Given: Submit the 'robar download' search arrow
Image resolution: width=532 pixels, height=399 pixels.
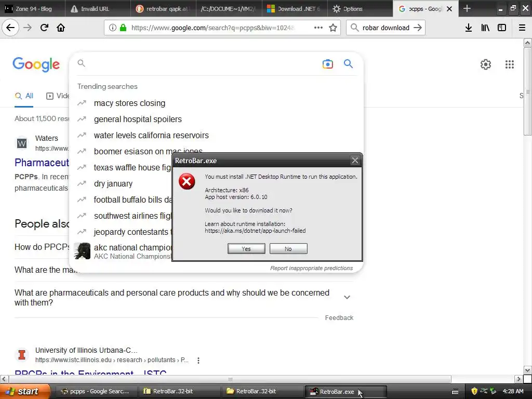Looking at the screenshot, I should coord(418,28).
